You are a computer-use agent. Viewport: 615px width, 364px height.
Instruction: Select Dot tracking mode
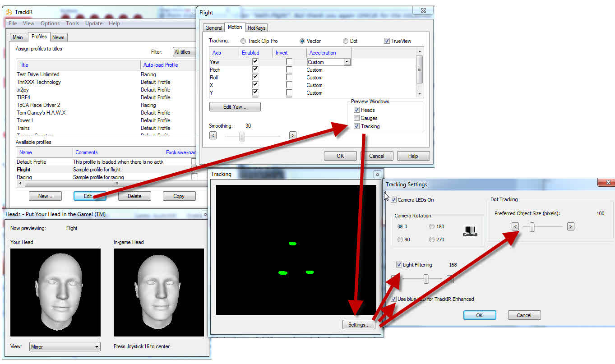coord(346,41)
